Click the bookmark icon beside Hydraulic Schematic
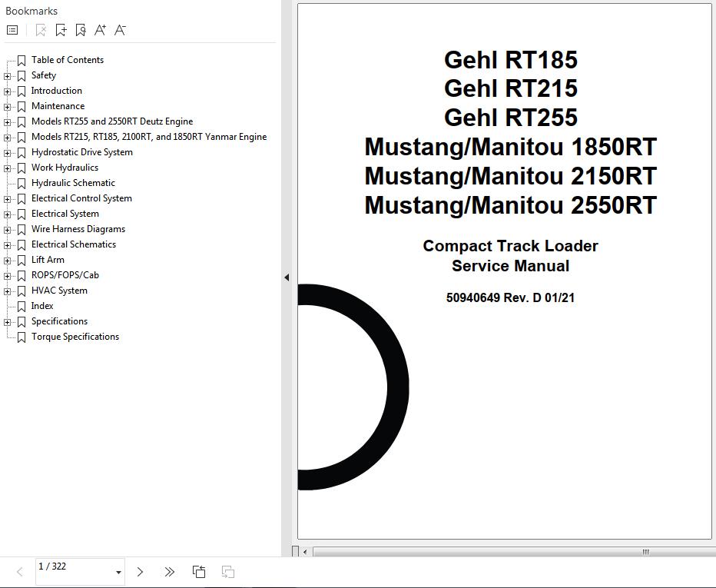Viewport: 716px width, 588px height. (x=22, y=183)
